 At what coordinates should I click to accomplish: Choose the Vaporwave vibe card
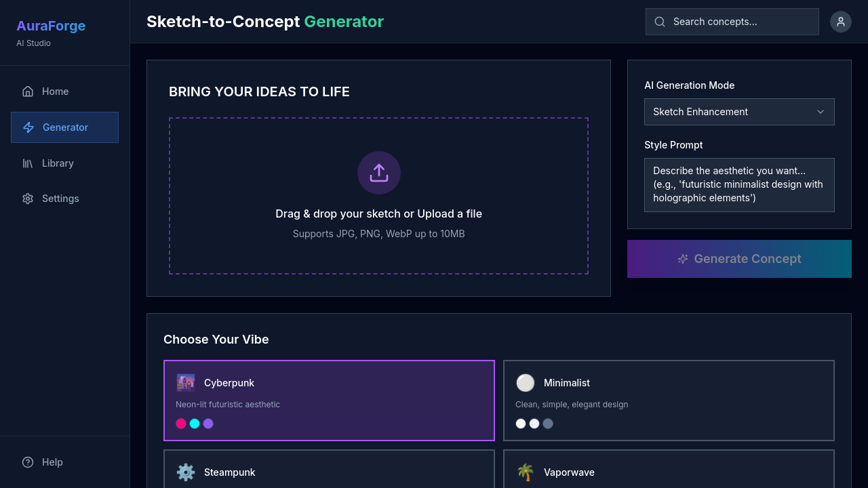pos(669,472)
